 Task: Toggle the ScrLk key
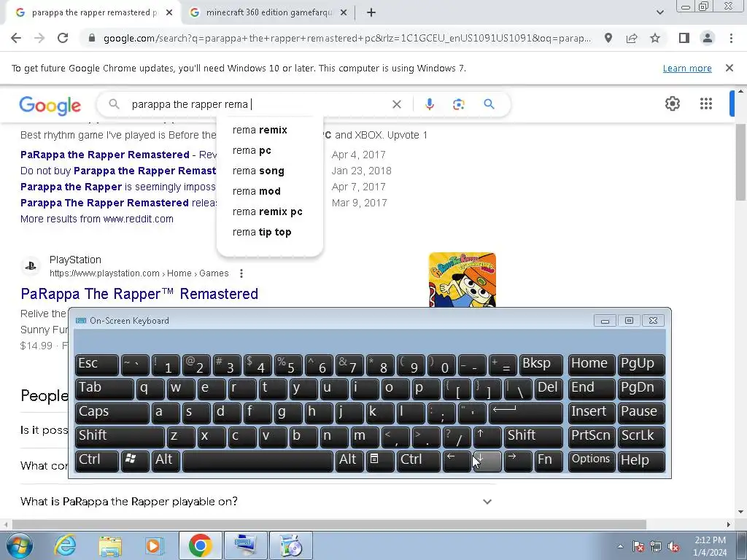(640, 437)
